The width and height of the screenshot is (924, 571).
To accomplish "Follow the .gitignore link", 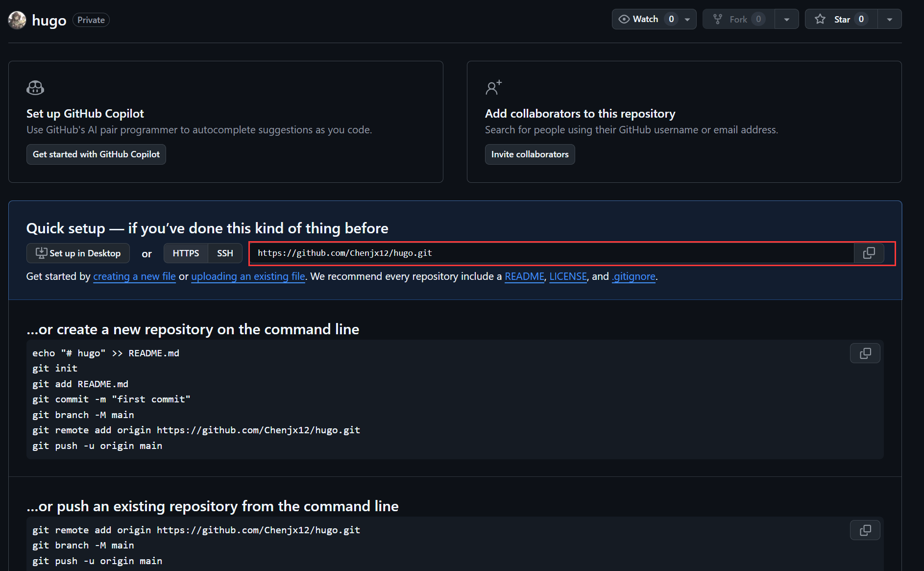I will click(633, 276).
